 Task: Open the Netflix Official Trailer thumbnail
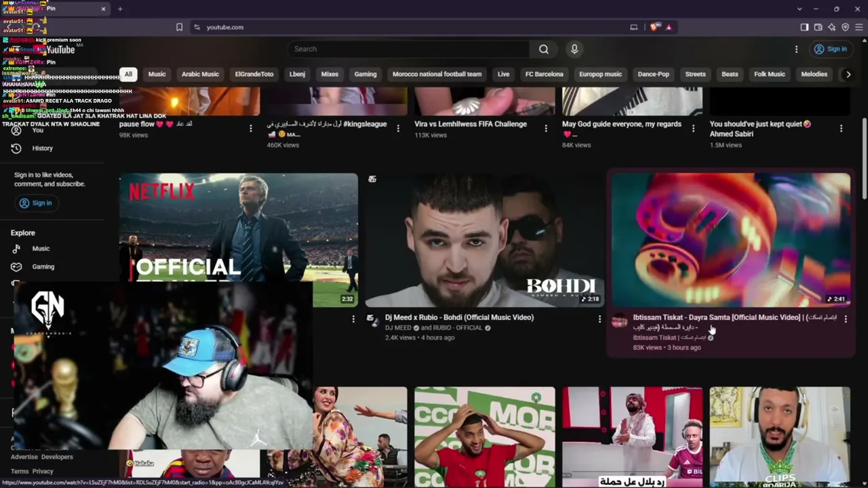tap(239, 240)
